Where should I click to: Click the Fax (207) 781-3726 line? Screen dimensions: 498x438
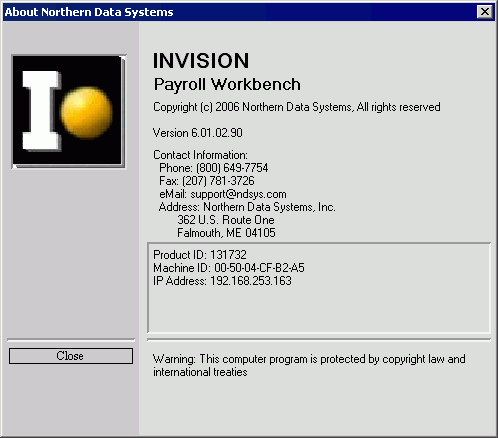click(207, 181)
